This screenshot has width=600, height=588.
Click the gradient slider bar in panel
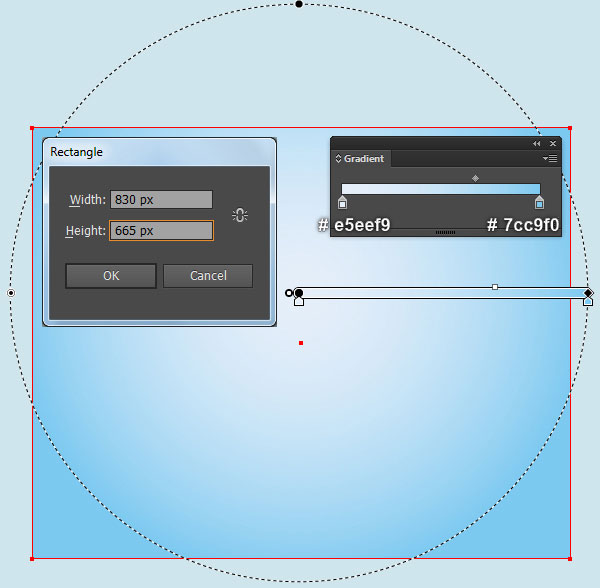coord(441,189)
